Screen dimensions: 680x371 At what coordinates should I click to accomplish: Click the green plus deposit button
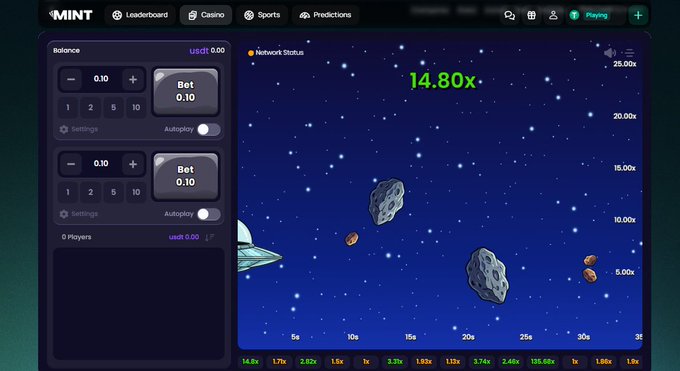[x=638, y=15]
